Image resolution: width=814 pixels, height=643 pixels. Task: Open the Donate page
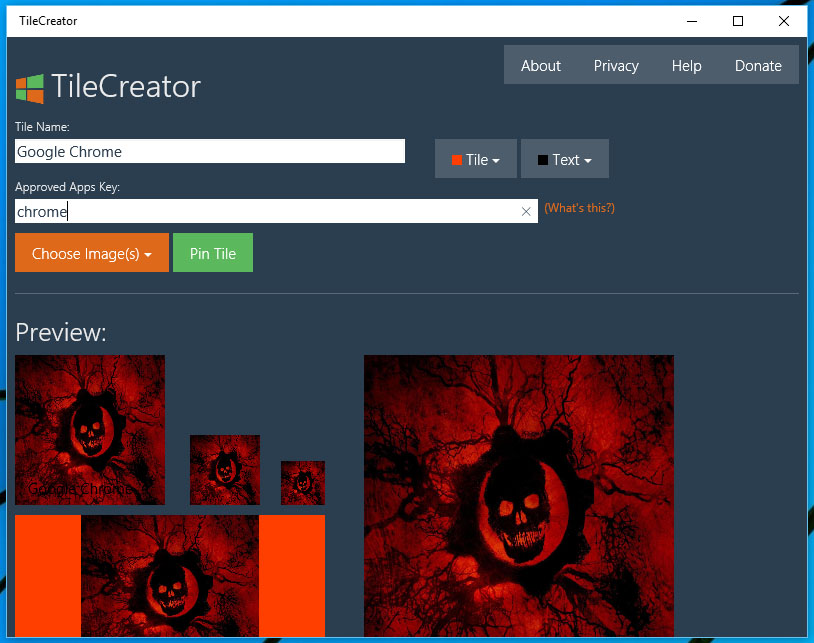pos(758,66)
